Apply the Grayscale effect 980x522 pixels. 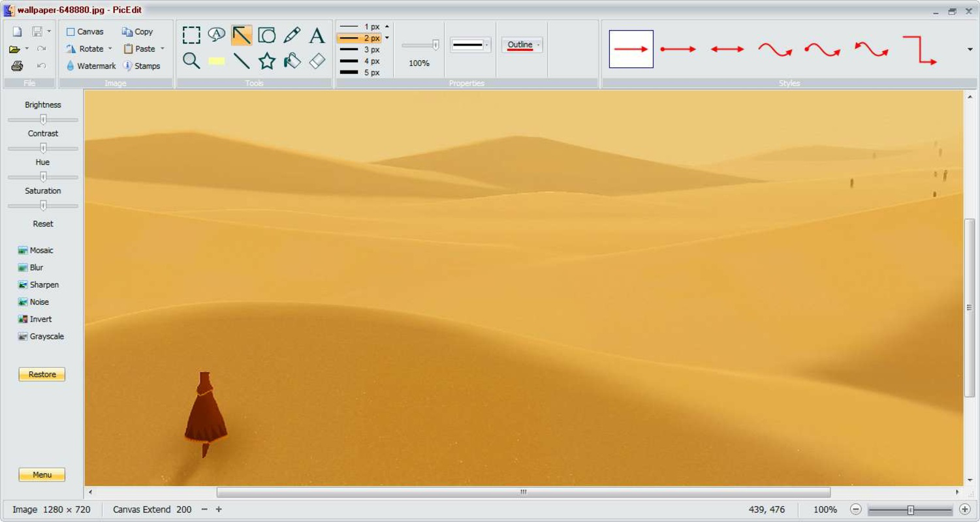(x=41, y=336)
